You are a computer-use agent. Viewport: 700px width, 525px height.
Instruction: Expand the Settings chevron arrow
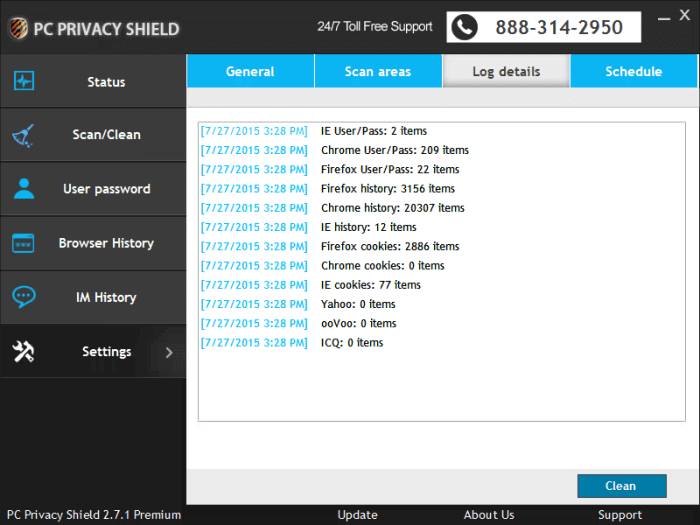pyautogui.click(x=169, y=352)
